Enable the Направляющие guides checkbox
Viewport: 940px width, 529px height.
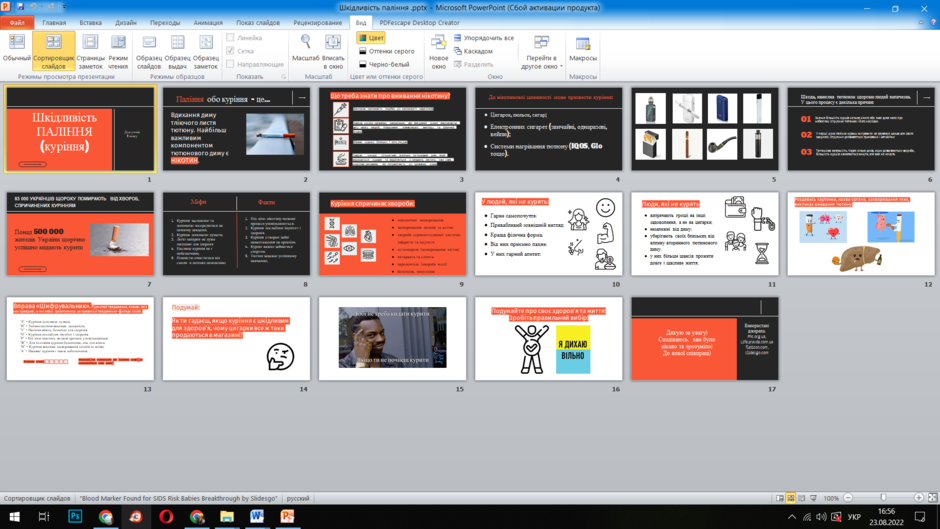click(230, 64)
